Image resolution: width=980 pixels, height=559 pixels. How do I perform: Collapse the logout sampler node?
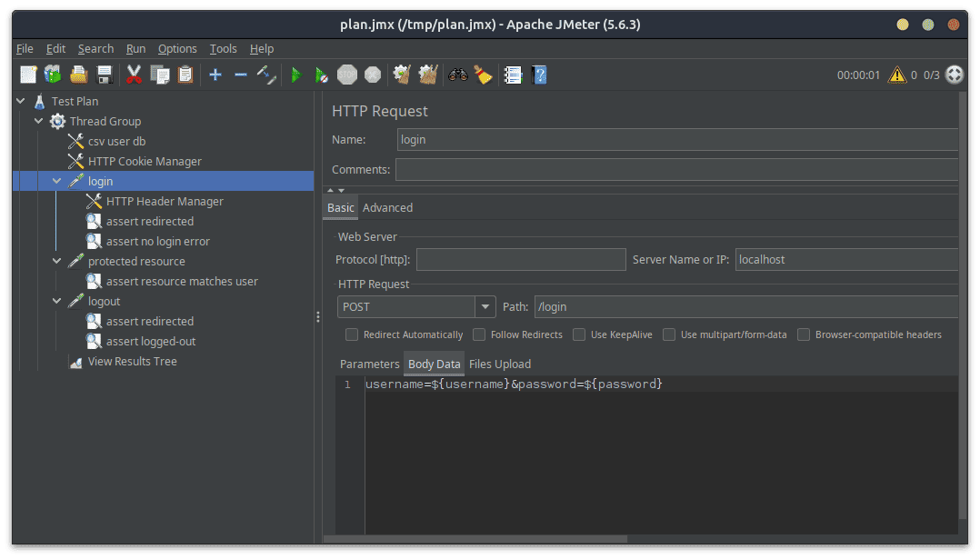tap(57, 302)
